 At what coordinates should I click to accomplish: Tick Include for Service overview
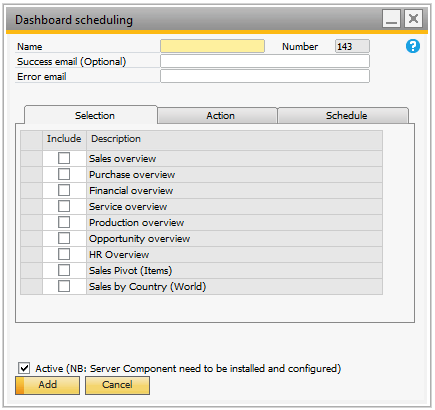[64, 206]
